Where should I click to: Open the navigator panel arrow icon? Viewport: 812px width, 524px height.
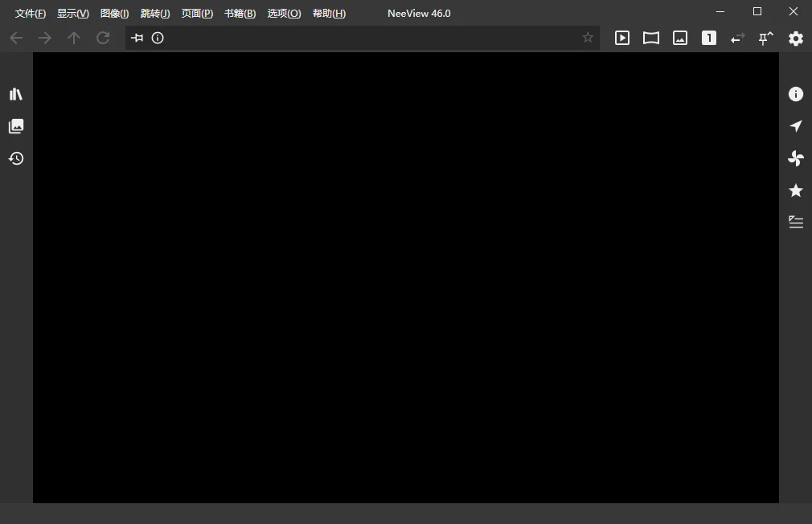tap(795, 126)
